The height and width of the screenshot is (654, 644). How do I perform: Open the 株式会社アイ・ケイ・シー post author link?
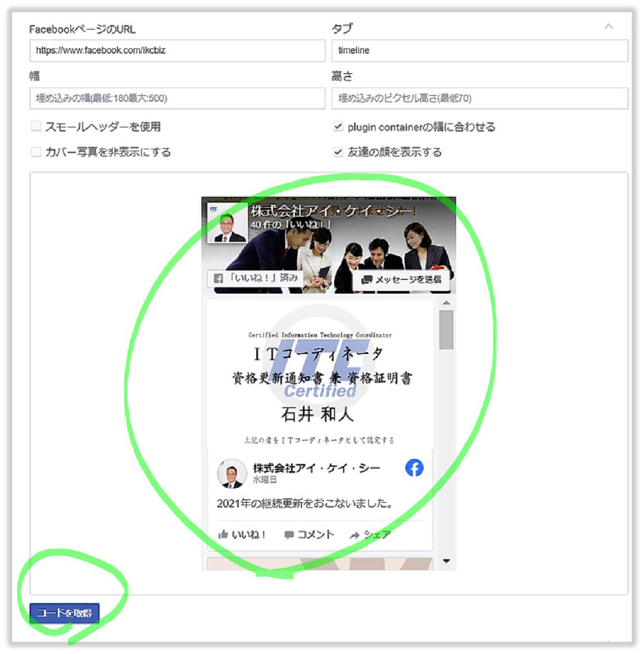tap(317, 468)
